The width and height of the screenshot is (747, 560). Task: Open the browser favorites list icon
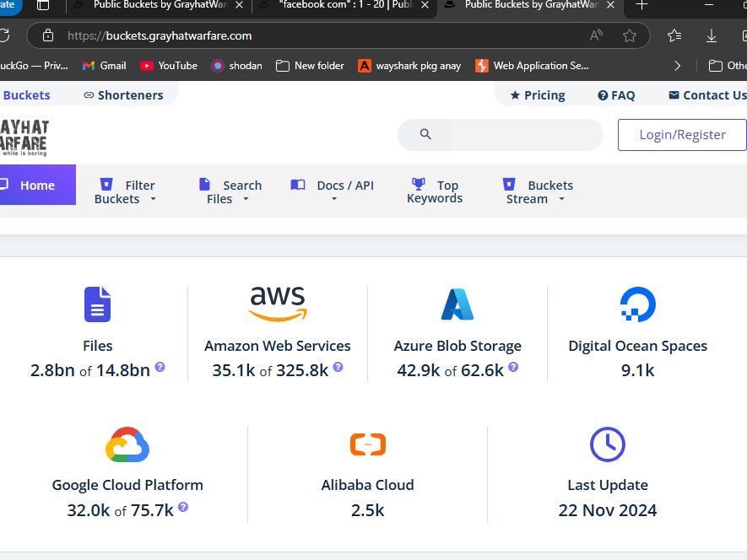click(x=674, y=35)
